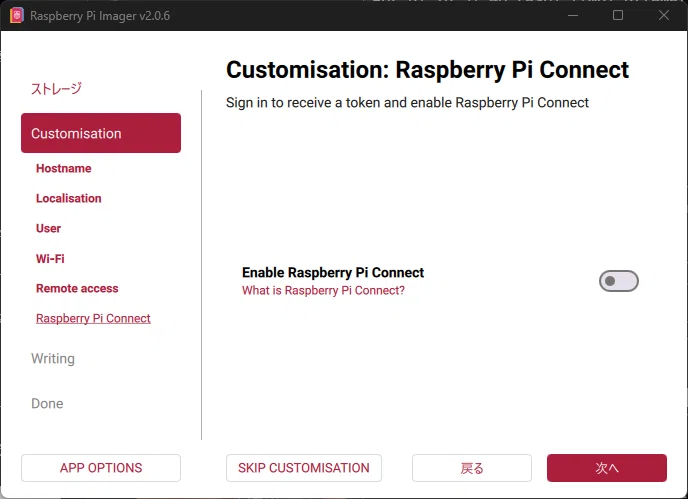The height and width of the screenshot is (499, 688).
Task: Select the Writing step in sidebar
Action: pyautogui.click(x=53, y=359)
